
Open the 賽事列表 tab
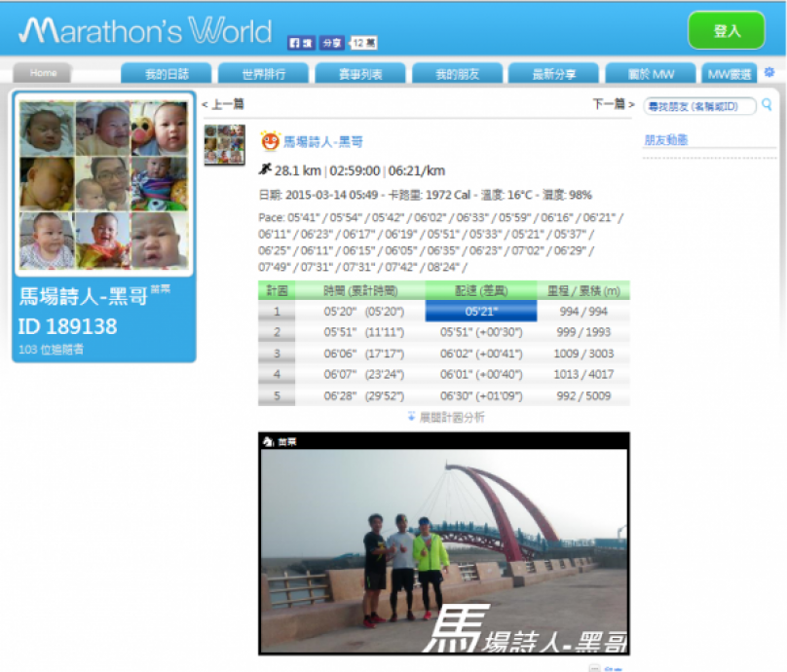pyautogui.click(x=360, y=74)
